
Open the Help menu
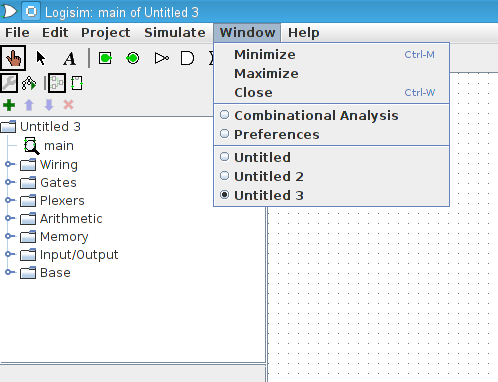[304, 33]
